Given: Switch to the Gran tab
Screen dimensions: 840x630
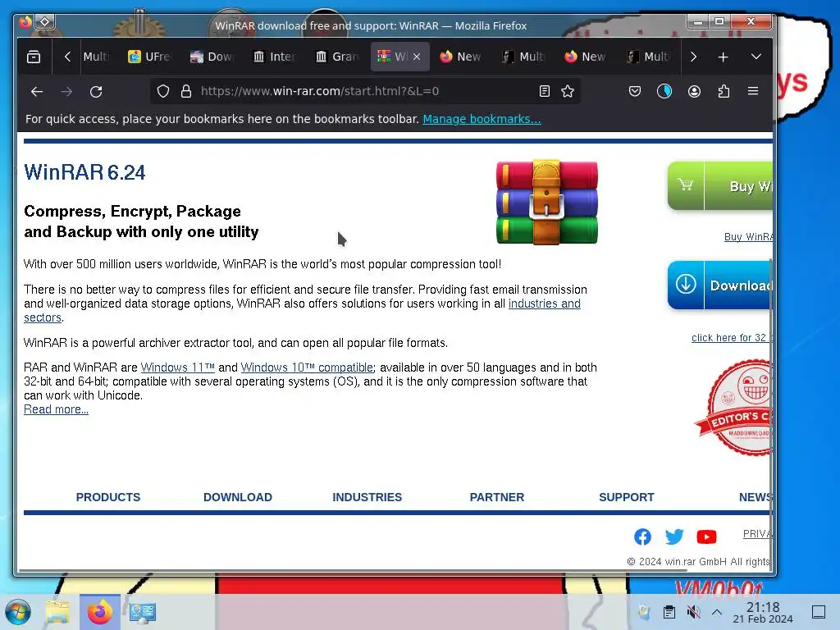Looking at the screenshot, I should [x=337, y=57].
